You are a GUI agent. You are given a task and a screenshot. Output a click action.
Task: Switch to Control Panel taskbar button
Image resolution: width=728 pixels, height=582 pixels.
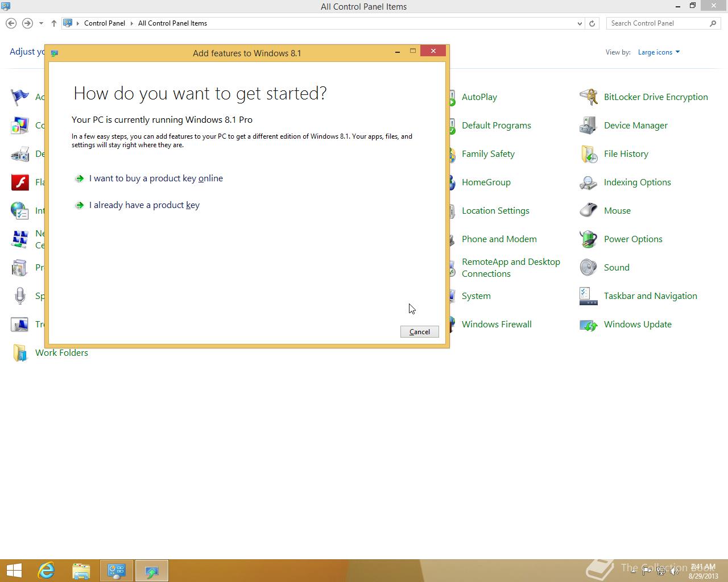pos(117,571)
